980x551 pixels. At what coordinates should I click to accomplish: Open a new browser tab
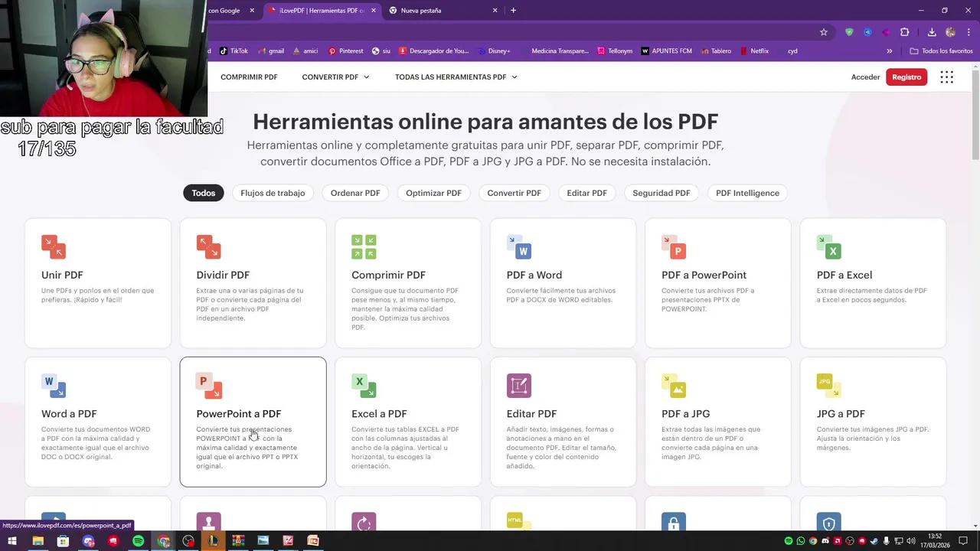pos(513,11)
